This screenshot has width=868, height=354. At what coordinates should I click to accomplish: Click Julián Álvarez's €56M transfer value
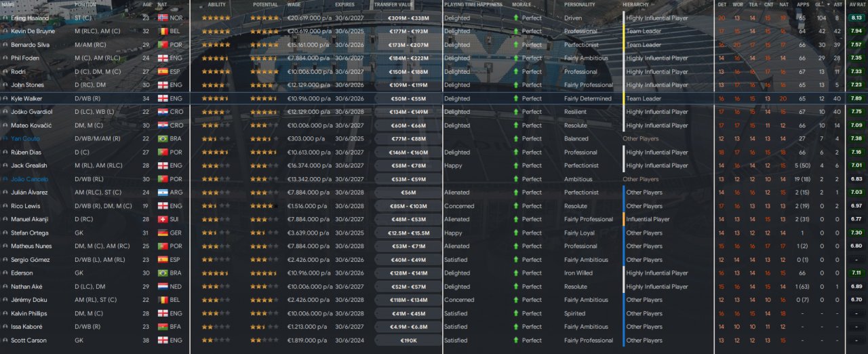click(407, 193)
